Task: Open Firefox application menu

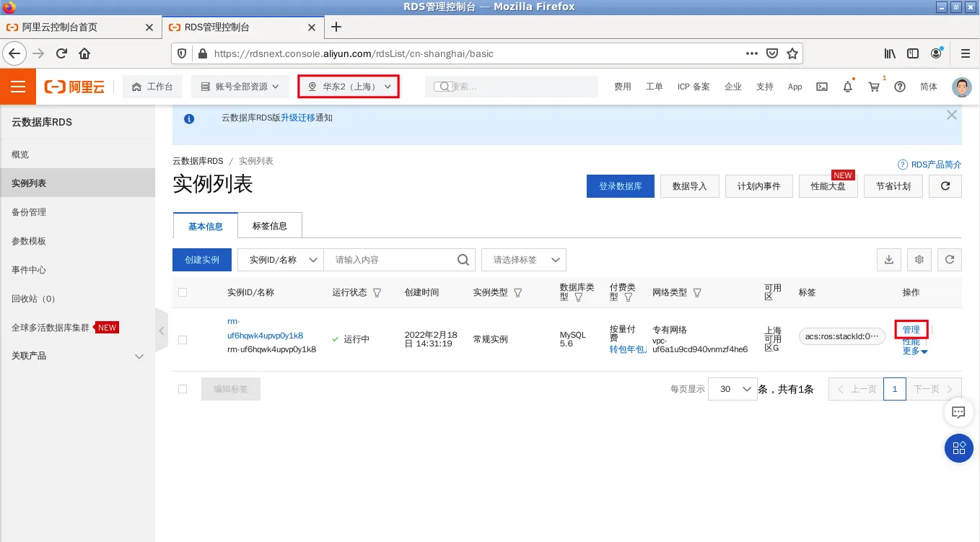Action: 966,53
